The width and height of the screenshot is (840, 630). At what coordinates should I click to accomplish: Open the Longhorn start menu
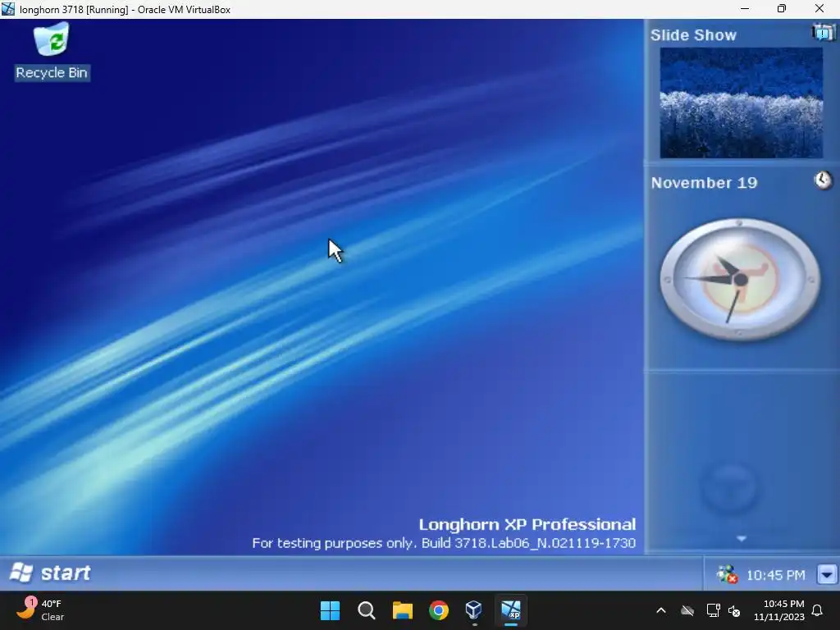pyautogui.click(x=50, y=573)
